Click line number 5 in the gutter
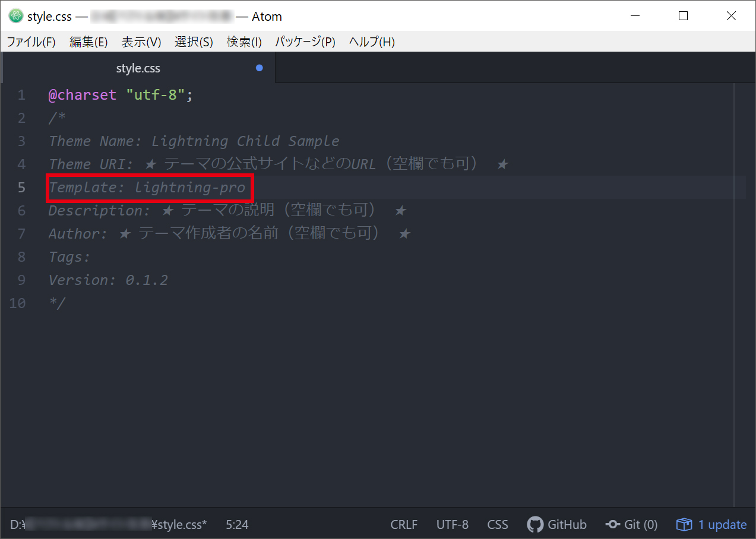The image size is (756, 539). pyautogui.click(x=21, y=187)
